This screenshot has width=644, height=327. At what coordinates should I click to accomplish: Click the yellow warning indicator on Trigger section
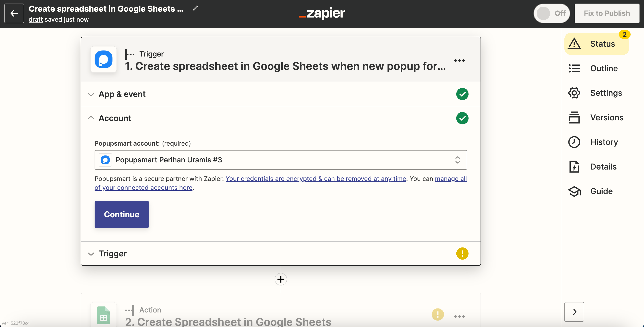tap(462, 253)
